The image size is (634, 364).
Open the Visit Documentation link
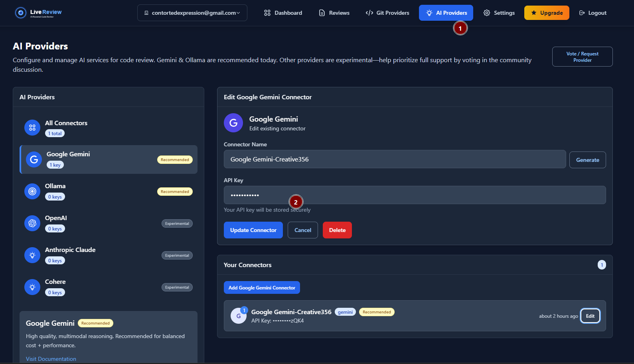click(51, 359)
